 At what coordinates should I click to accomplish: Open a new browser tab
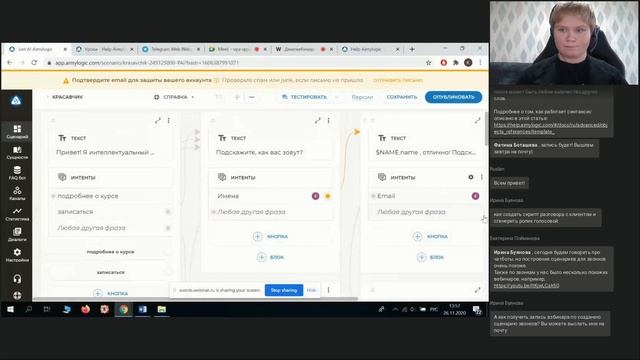pyautogui.click(x=412, y=49)
